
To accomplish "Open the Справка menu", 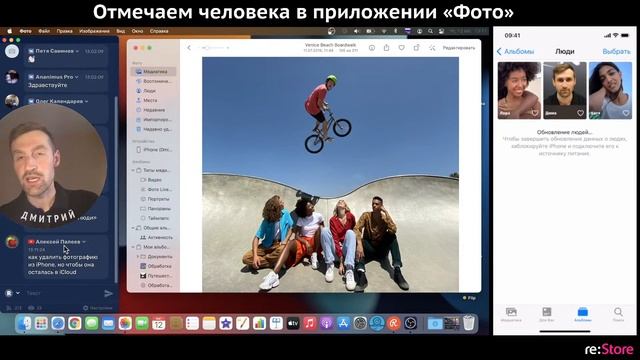I will (159, 31).
